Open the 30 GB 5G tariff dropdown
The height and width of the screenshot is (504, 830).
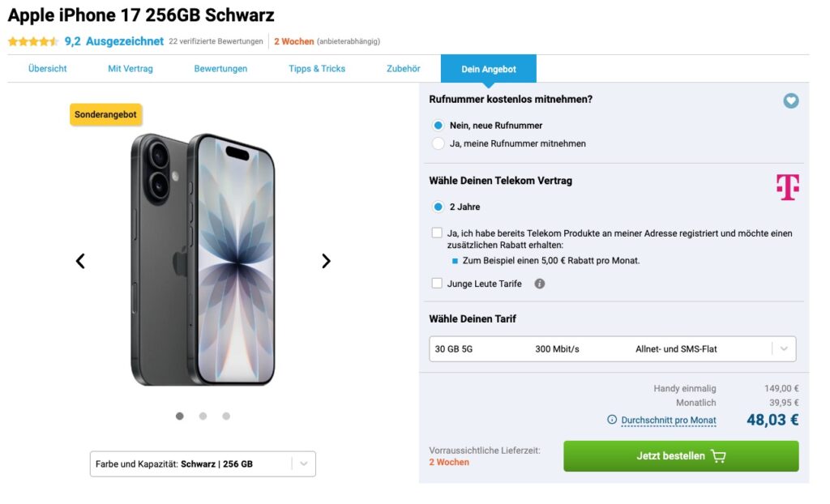pos(612,349)
